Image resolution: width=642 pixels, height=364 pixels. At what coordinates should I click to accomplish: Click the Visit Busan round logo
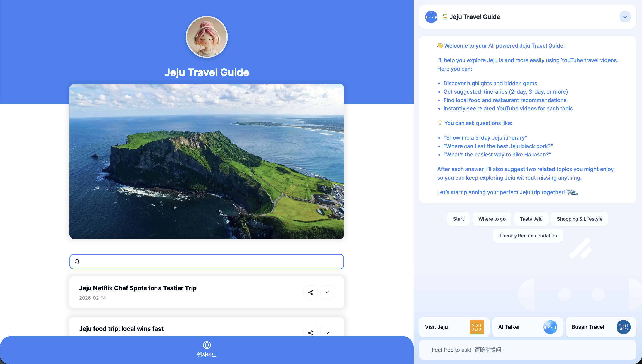[623, 327]
